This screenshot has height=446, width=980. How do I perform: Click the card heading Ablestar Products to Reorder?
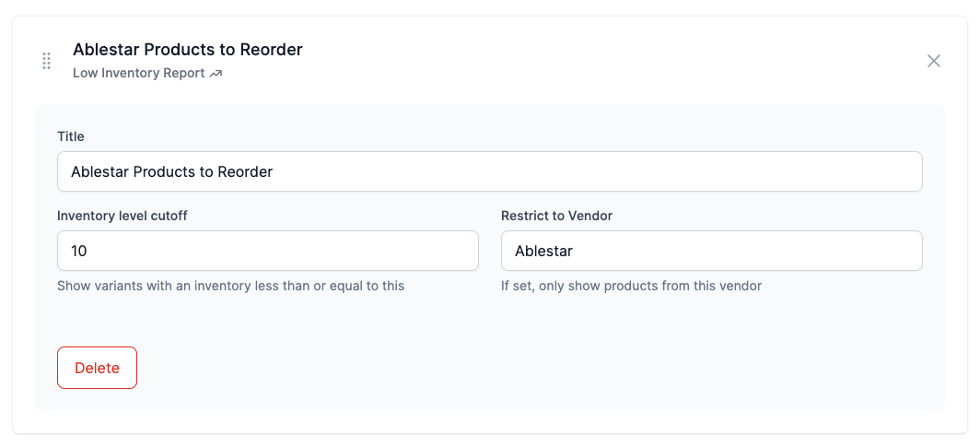click(188, 50)
